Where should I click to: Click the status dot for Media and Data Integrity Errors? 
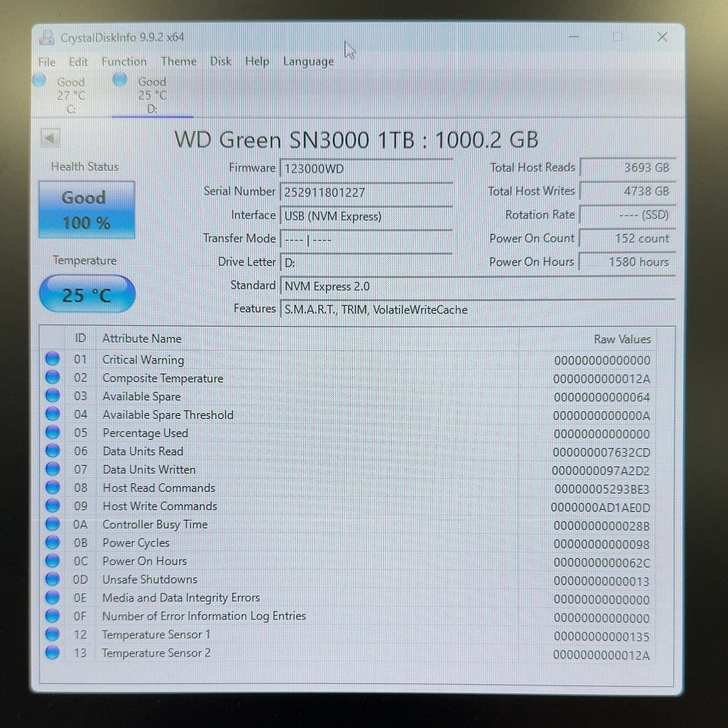53,598
